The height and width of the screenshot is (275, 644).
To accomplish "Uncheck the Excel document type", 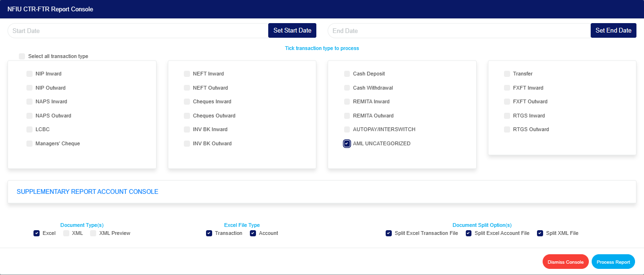I will point(37,233).
